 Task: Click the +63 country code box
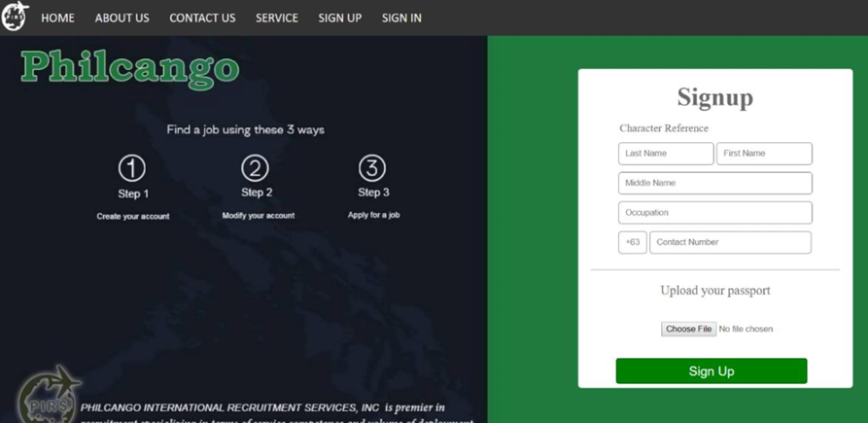point(633,242)
